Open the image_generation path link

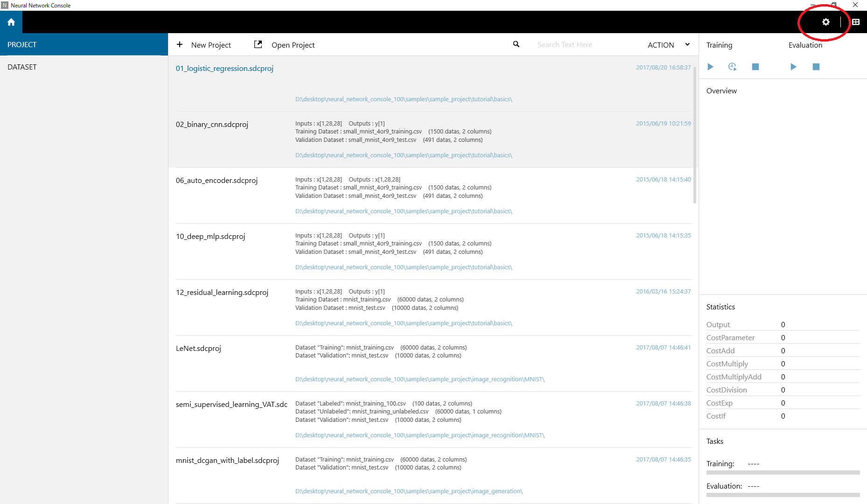pyautogui.click(x=409, y=491)
